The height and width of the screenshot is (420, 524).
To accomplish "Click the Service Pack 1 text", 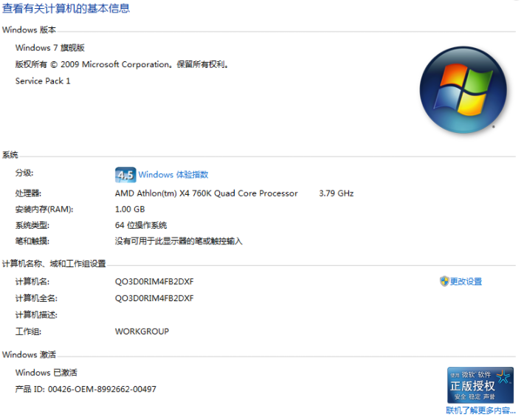I will pyautogui.click(x=43, y=81).
